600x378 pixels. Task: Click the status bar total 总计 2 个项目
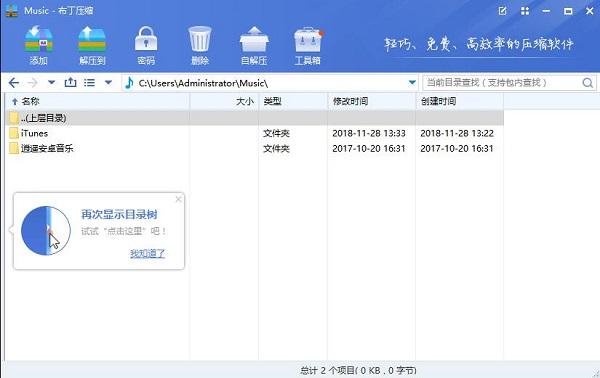358,370
